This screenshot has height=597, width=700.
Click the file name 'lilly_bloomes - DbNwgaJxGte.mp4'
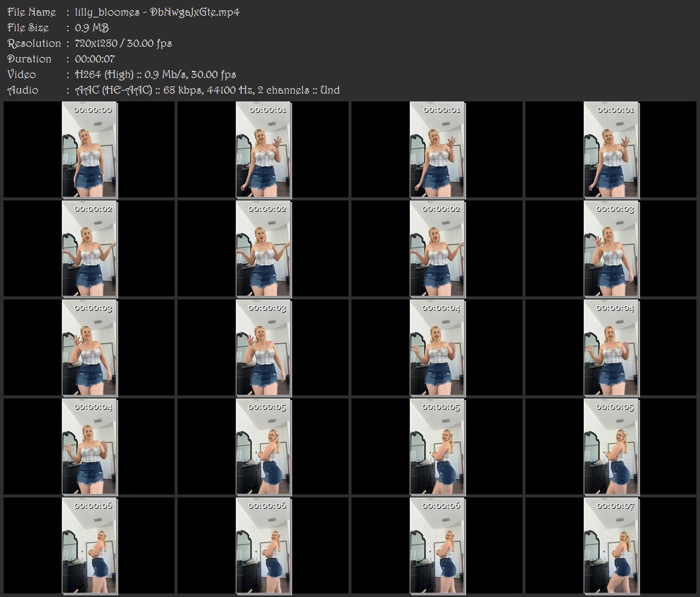click(157, 12)
